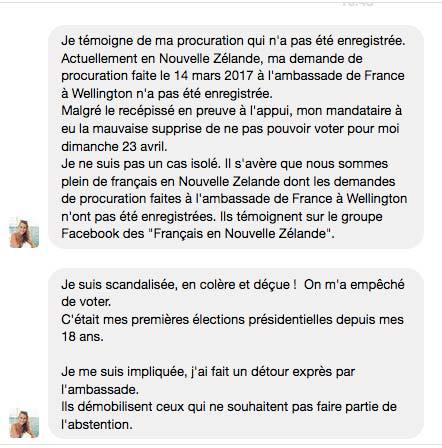Click the word "l'abstention." ending the second message
This screenshot has width=442, height=448.
(97, 424)
